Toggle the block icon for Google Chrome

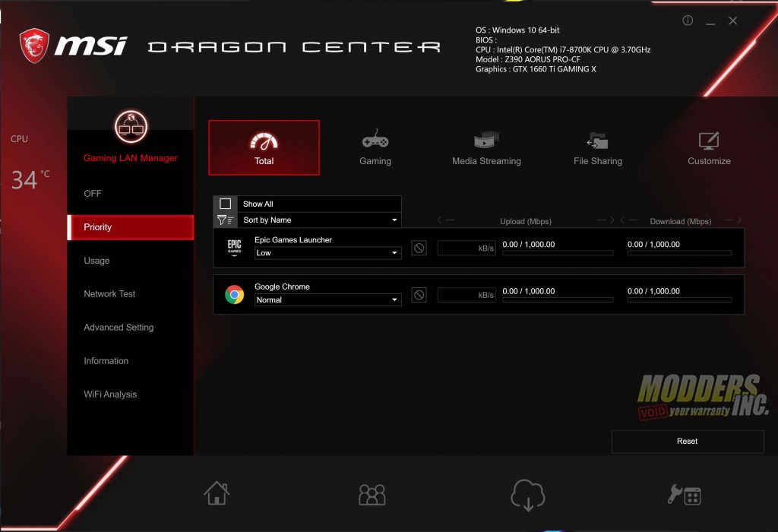point(419,295)
